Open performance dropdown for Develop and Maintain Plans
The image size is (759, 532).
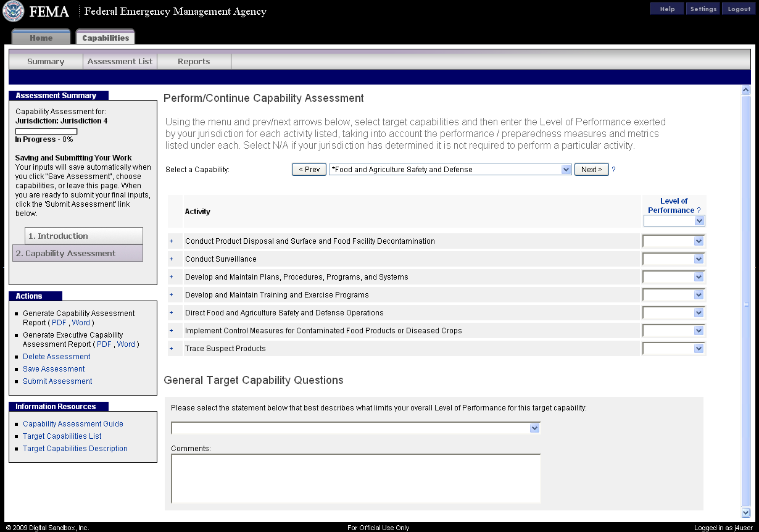(673, 277)
